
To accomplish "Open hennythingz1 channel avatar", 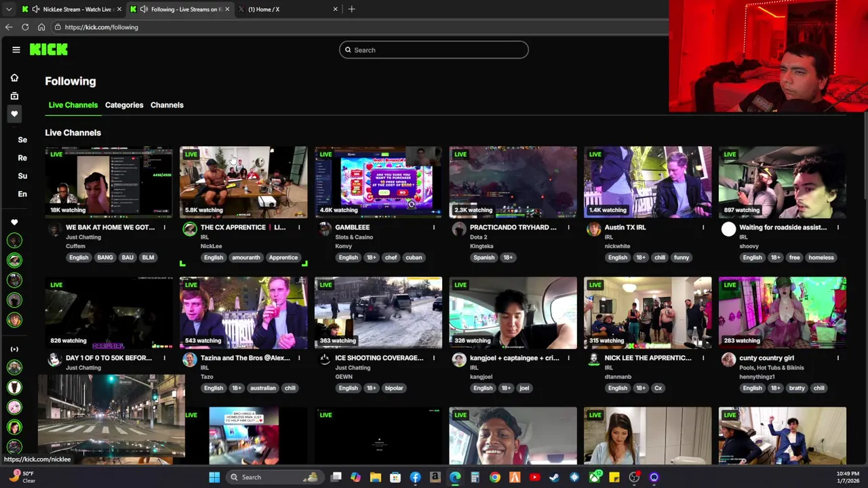I will [x=728, y=360].
